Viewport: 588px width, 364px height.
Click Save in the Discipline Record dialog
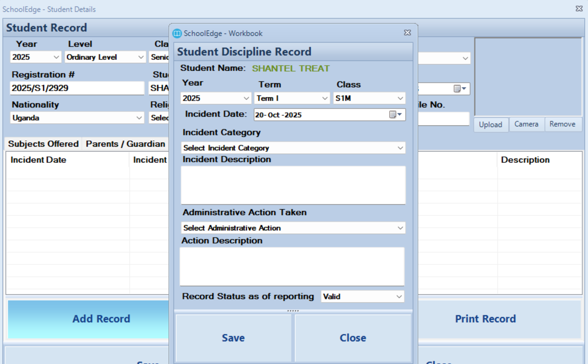click(x=233, y=338)
